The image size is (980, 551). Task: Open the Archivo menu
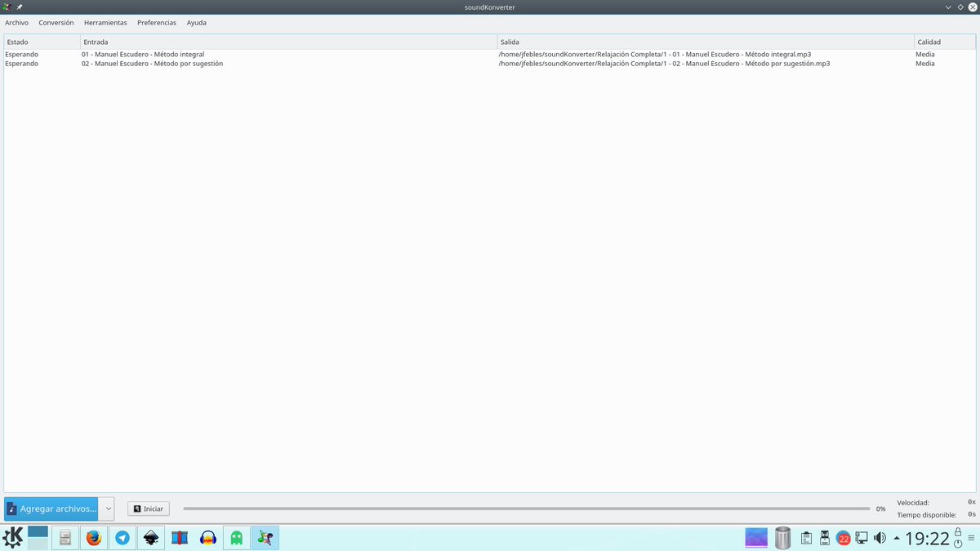(x=16, y=23)
